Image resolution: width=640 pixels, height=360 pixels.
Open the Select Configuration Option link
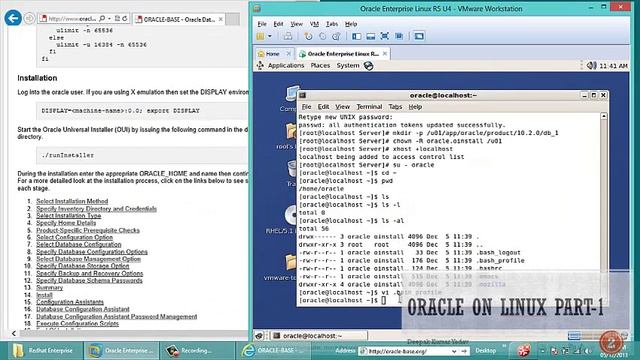75,237
